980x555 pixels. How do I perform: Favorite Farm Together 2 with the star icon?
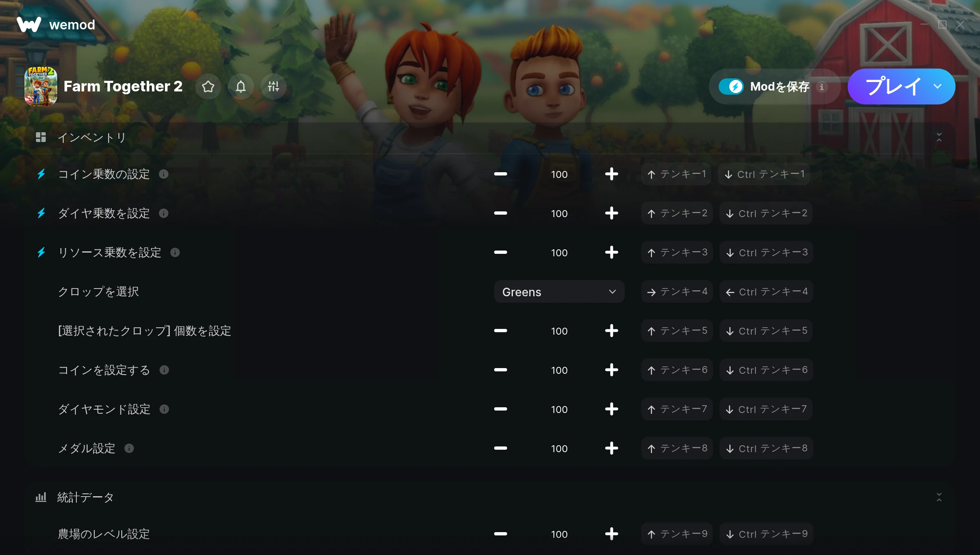click(x=208, y=87)
